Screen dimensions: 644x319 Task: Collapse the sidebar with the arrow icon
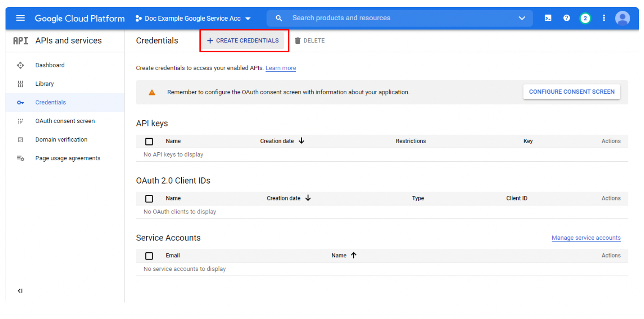pyautogui.click(x=20, y=291)
